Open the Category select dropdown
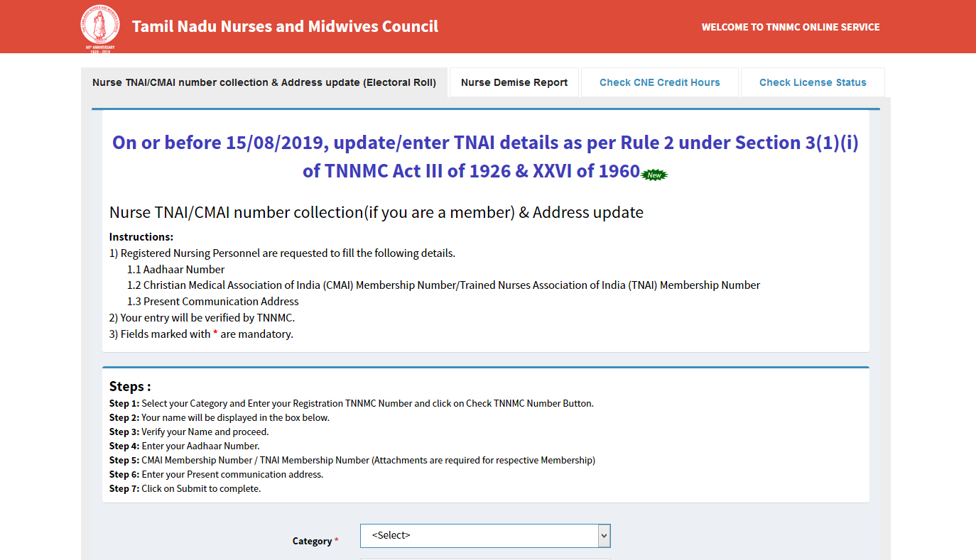The width and height of the screenshot is (976, 560). click(485, 536)
